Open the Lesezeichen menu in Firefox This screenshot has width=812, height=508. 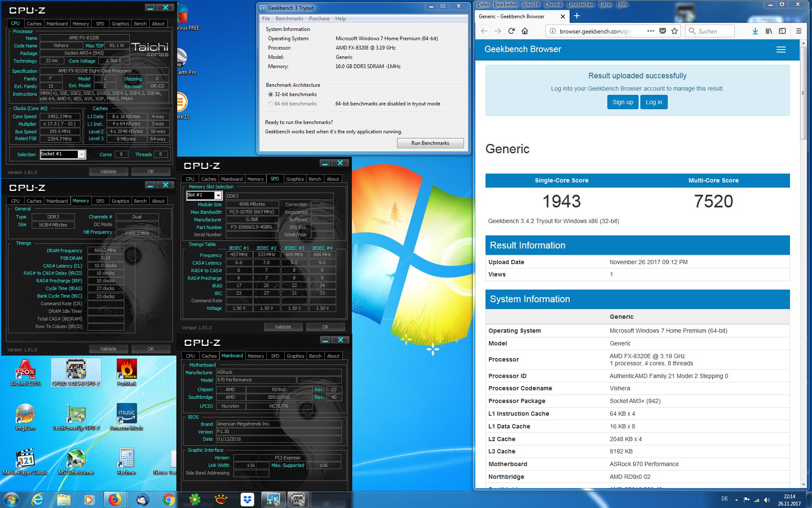pos(580,5)
